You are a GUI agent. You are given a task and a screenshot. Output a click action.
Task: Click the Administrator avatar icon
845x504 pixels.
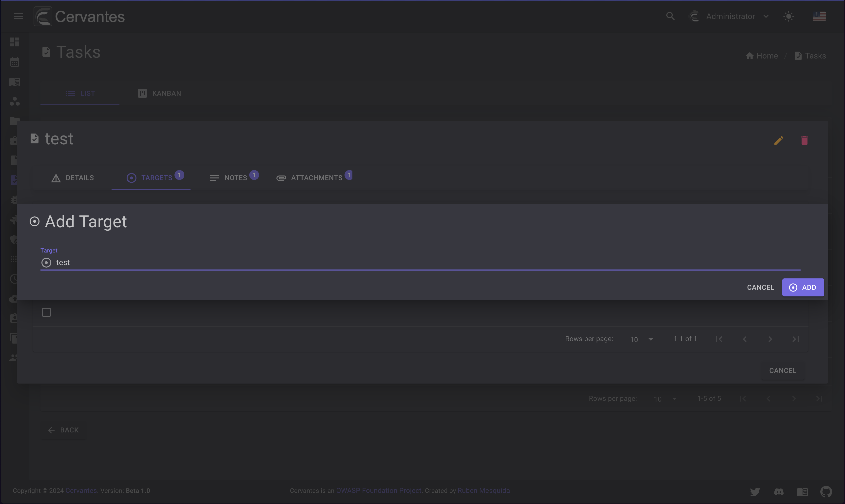click(x=694, y=16)
